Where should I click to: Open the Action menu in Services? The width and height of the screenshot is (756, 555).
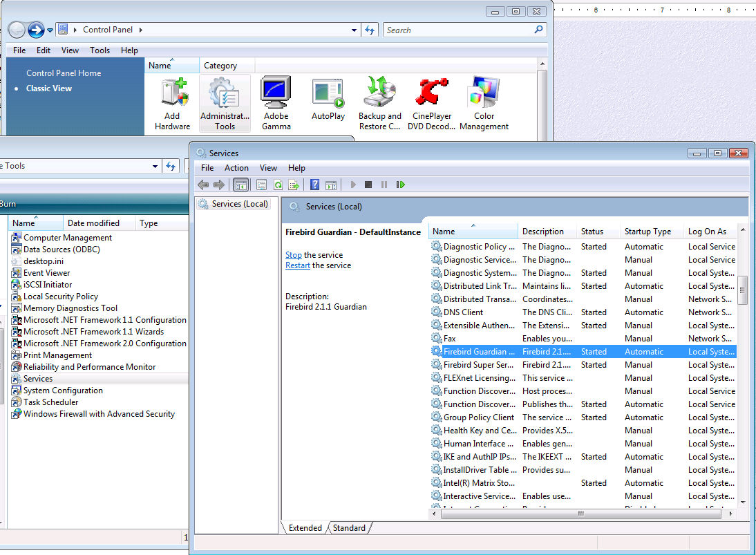[x=236, y=168]
